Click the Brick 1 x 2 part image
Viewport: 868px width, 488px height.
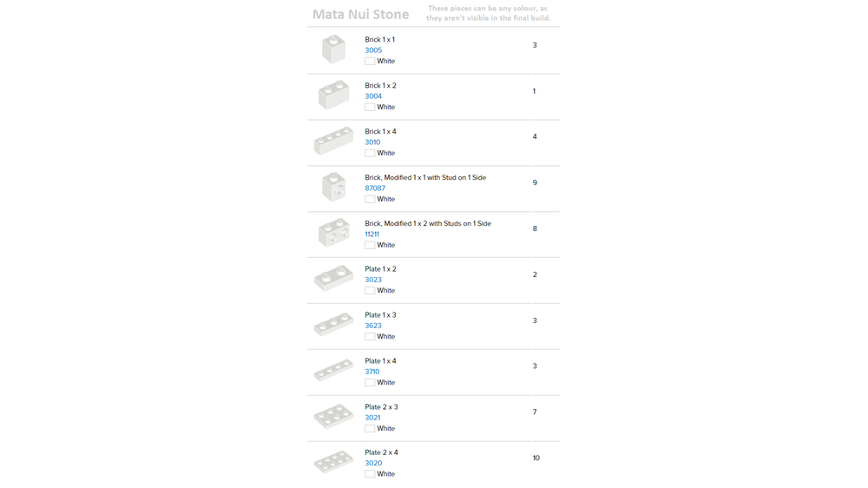[333, 96]
